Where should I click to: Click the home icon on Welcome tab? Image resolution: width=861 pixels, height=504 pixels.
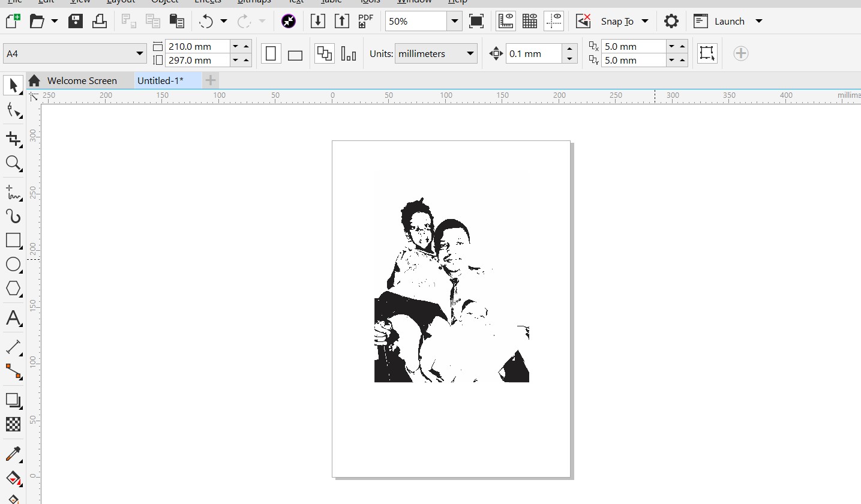pos(34,80)
